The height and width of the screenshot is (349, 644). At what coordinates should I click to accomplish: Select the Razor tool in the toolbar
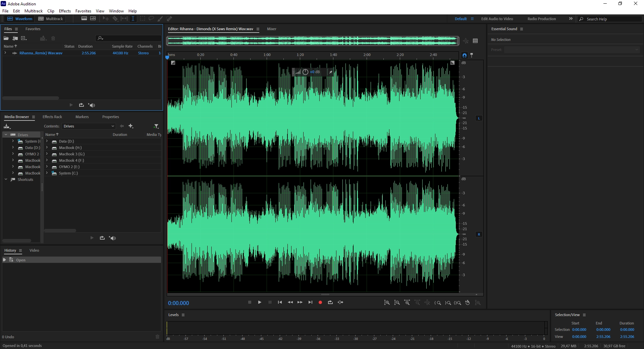coord(115,19)
